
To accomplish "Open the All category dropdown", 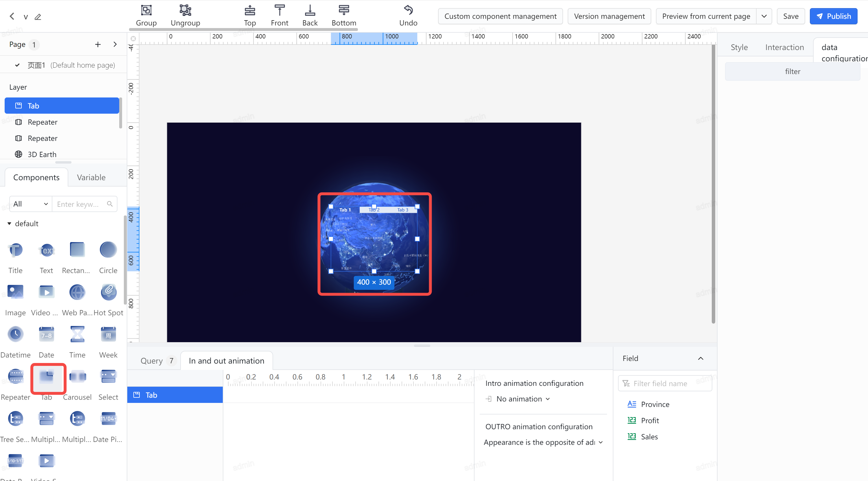I will [31, 204].
